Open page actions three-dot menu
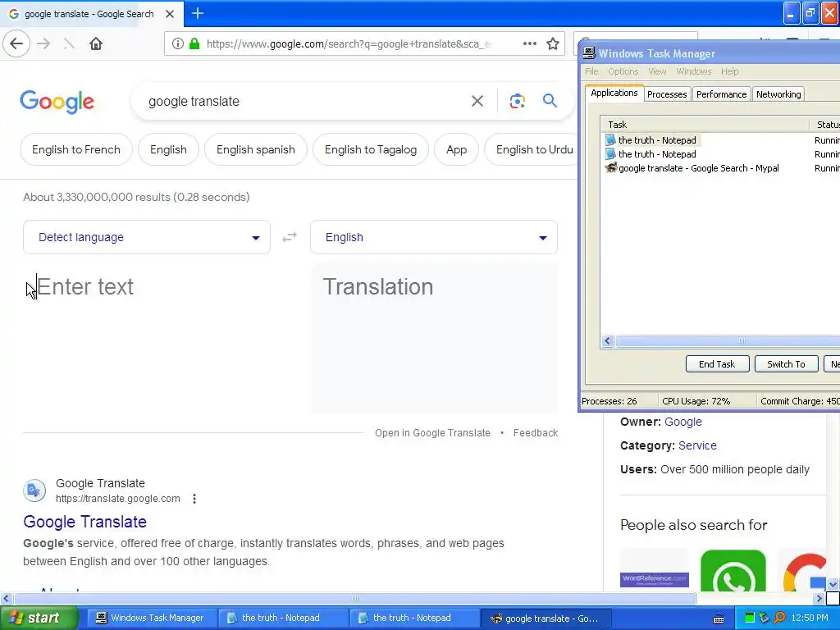 click(529, 44)
